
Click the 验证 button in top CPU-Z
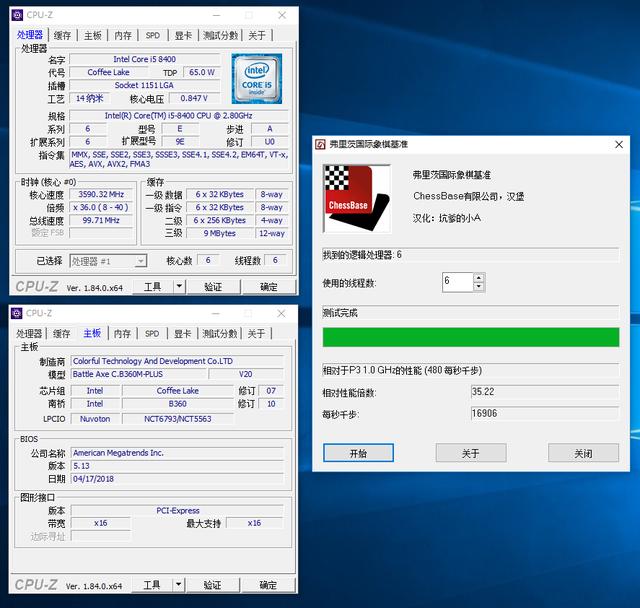(213, 287)
